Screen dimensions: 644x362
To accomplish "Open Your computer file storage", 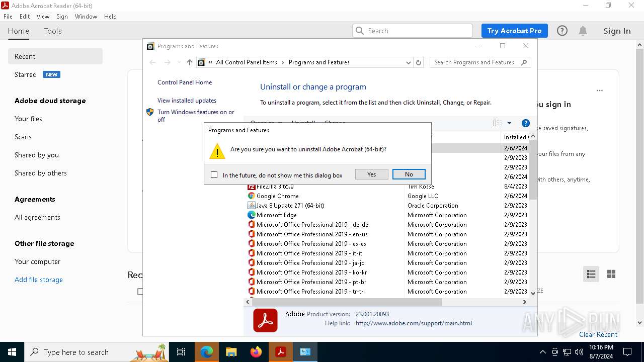I will [x=37, y=261].
